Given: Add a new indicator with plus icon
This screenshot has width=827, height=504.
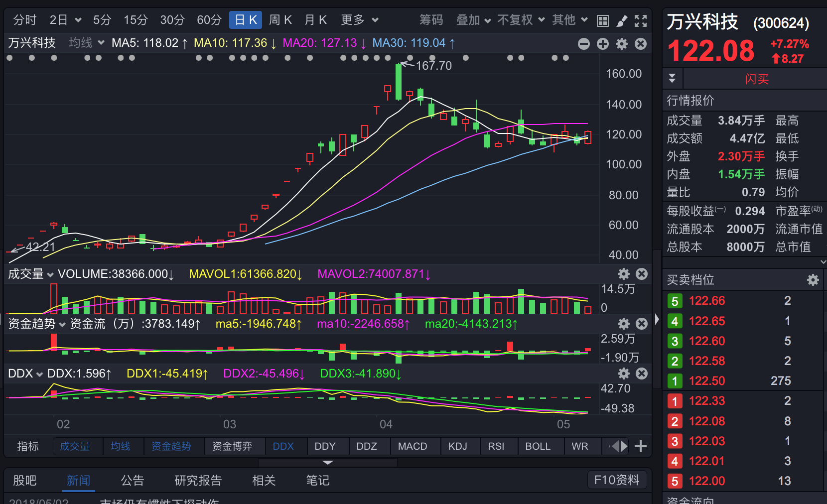Looking at the screenshot, I should tap(641, 446).
